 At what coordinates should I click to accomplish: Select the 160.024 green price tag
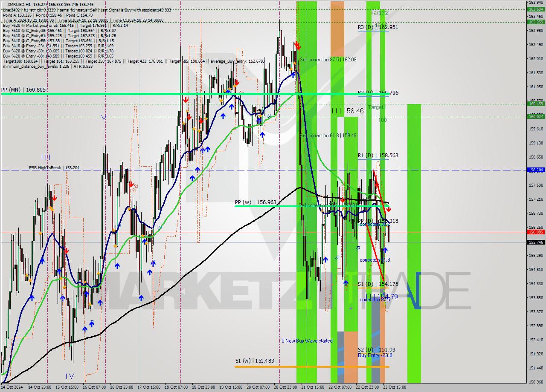[x=536, y=116]
